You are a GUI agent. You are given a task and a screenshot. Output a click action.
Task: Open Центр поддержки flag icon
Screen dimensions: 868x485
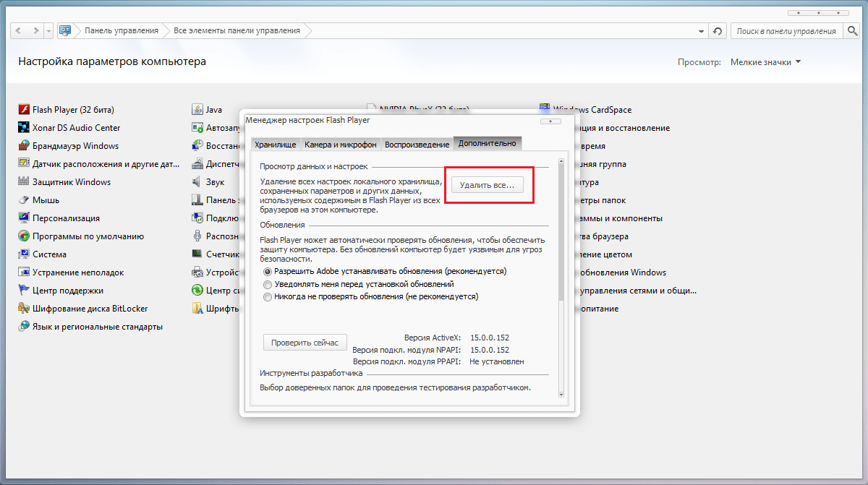click(x=24, y=291)
